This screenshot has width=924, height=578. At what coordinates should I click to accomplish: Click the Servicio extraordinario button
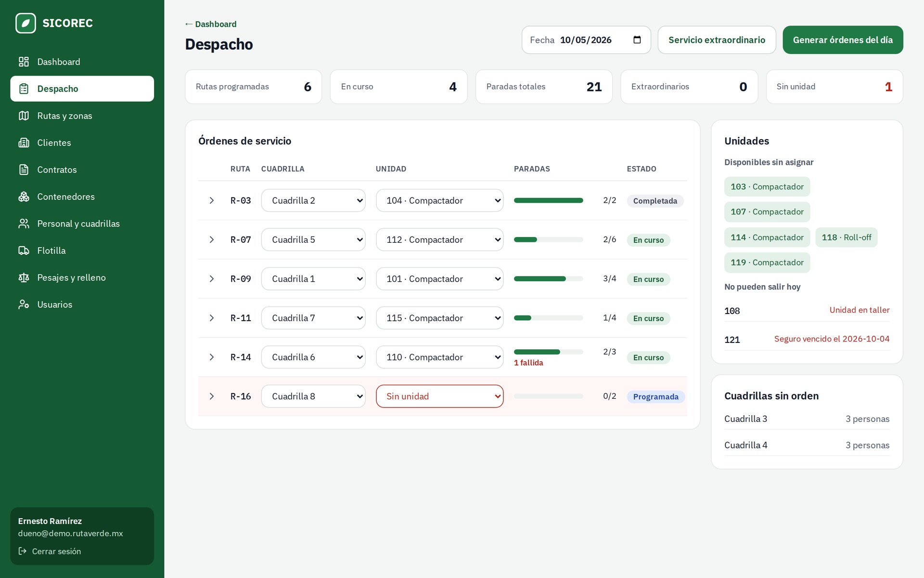[717, 40]
